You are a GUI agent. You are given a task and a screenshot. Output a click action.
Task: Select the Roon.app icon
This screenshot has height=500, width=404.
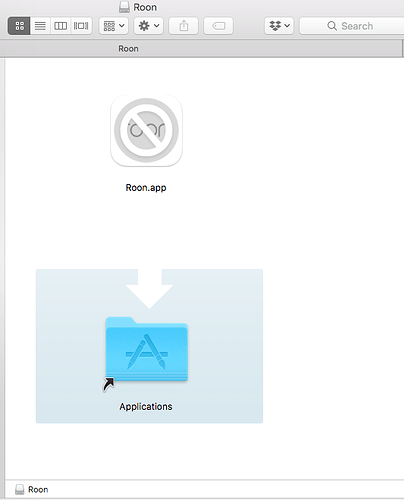tap(146, 131)
